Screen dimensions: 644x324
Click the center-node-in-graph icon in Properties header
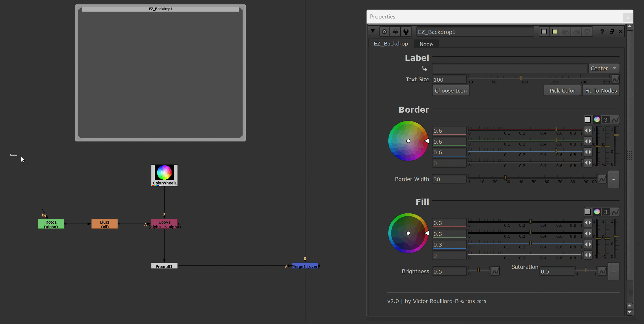(x=384, y=32)
